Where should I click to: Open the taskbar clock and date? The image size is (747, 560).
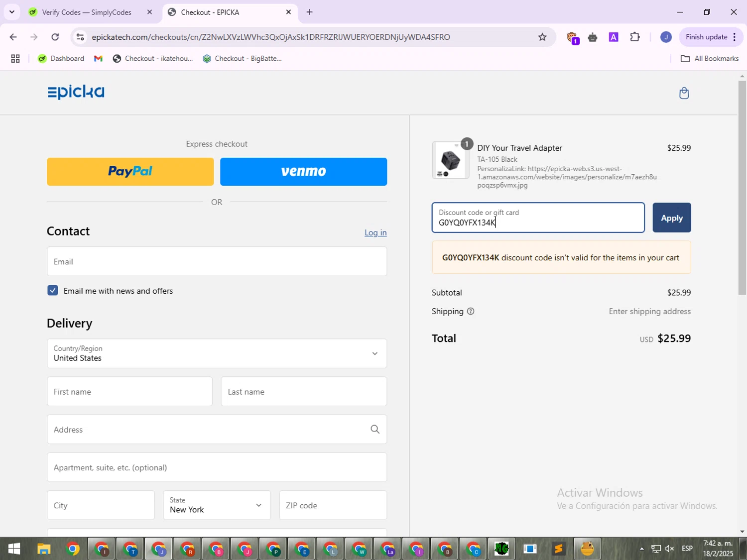point(718,549)
